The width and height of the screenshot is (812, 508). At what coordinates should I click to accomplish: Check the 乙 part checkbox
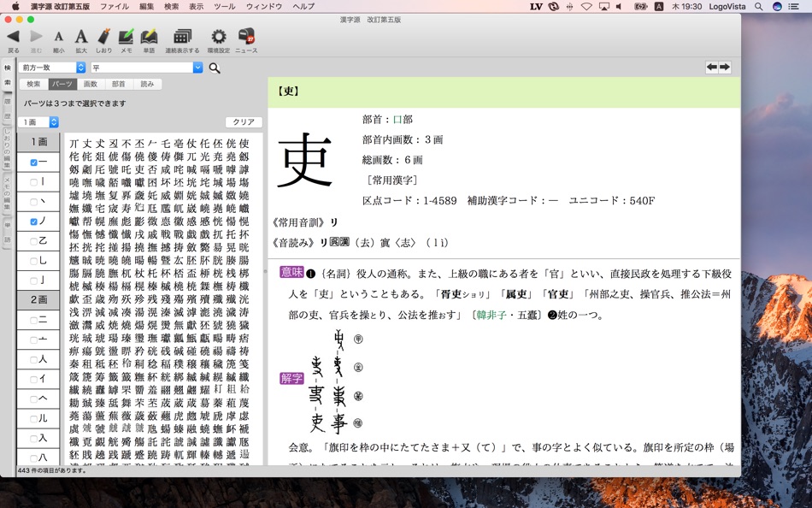33,241
